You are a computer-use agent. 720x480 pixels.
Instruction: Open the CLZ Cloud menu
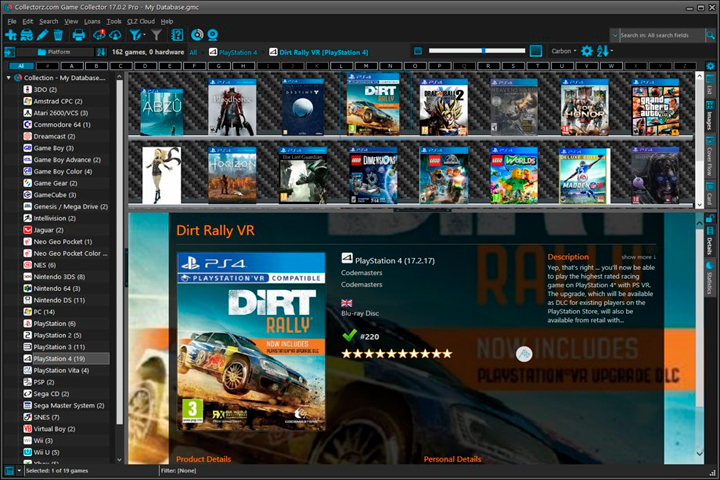141,21
